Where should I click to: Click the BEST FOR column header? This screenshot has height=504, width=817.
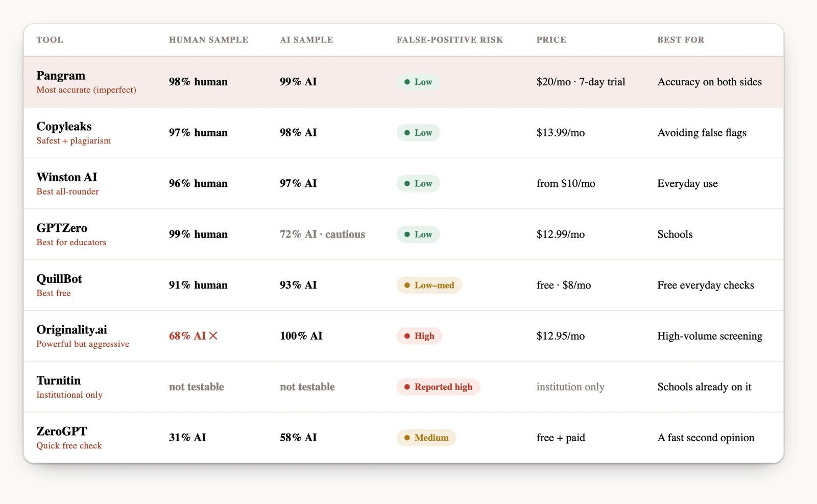point(681,40)
